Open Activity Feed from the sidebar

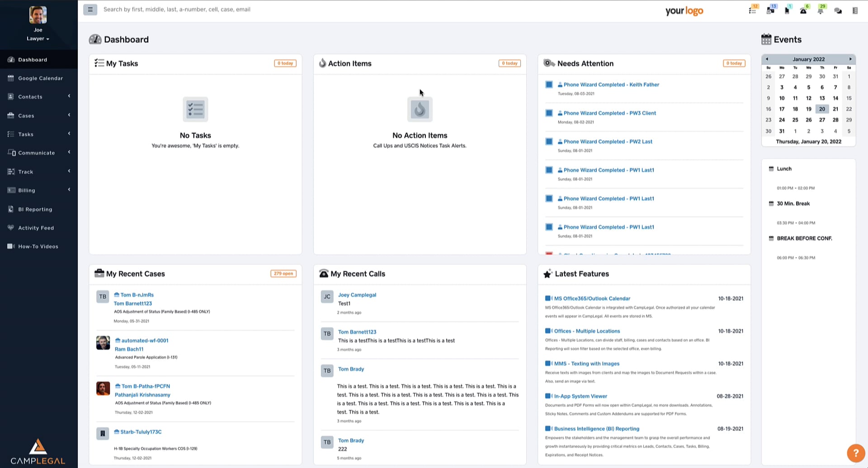coord(36,228)
